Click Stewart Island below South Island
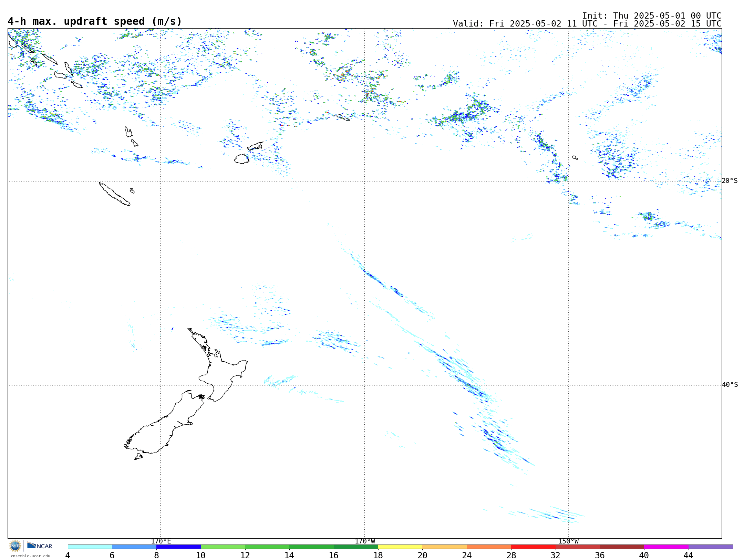 [x=138, y=457]
